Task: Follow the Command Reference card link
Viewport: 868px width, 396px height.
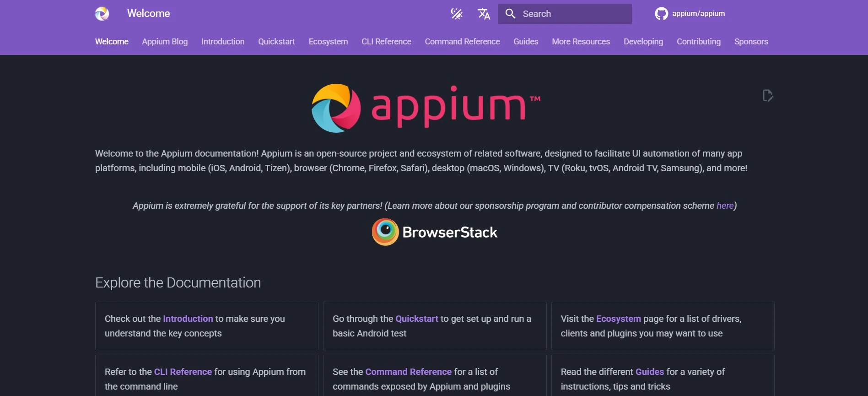Action: 409,372
